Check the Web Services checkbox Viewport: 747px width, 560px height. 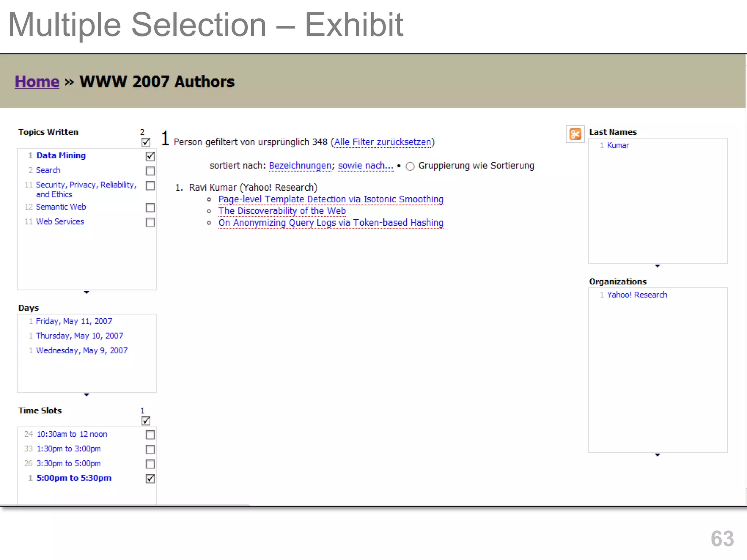tap(150, 222)
